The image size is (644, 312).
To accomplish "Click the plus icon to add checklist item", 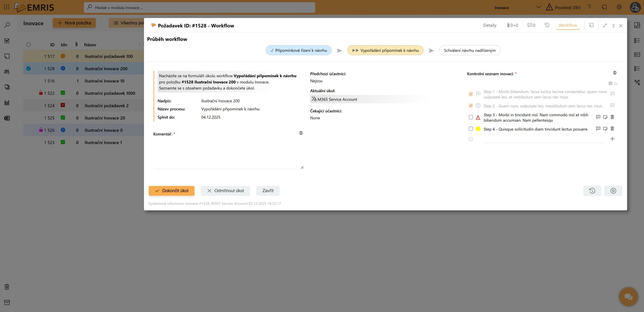I will (612, 139).
